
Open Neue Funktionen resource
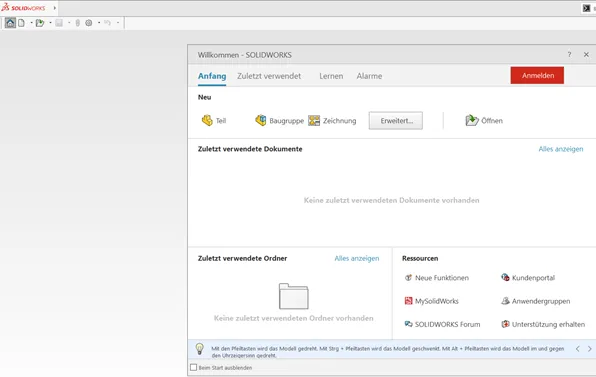[x=436, y=278]
